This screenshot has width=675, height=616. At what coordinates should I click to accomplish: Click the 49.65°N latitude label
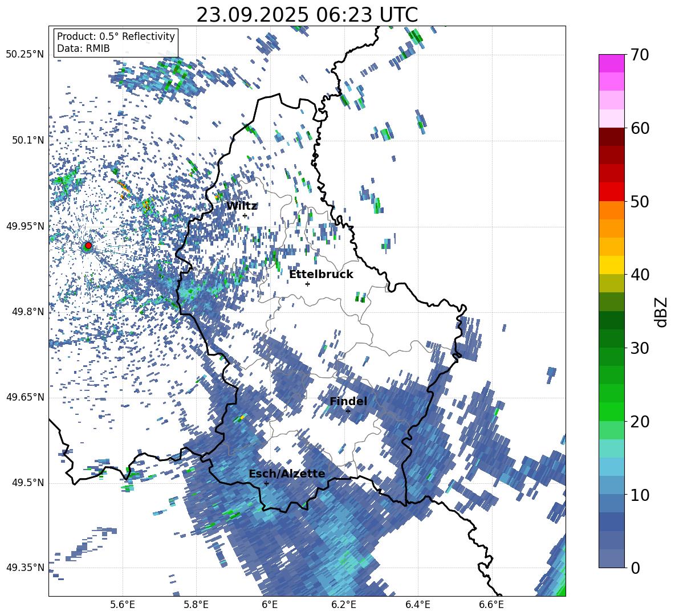pyautogui.click(x=25, y=397)
